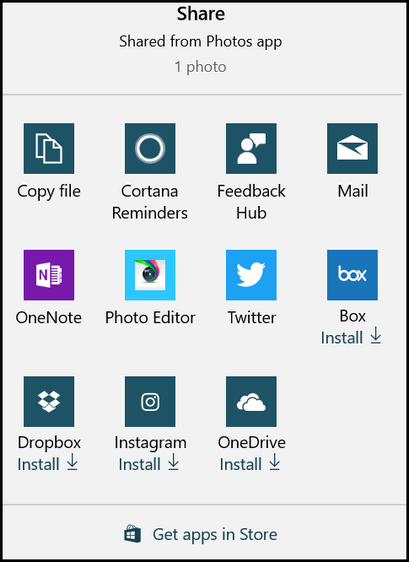Click the OneDrive cloud tile
Screen dimensions: 409x562
pyautogui.click(x=251, y=401)
